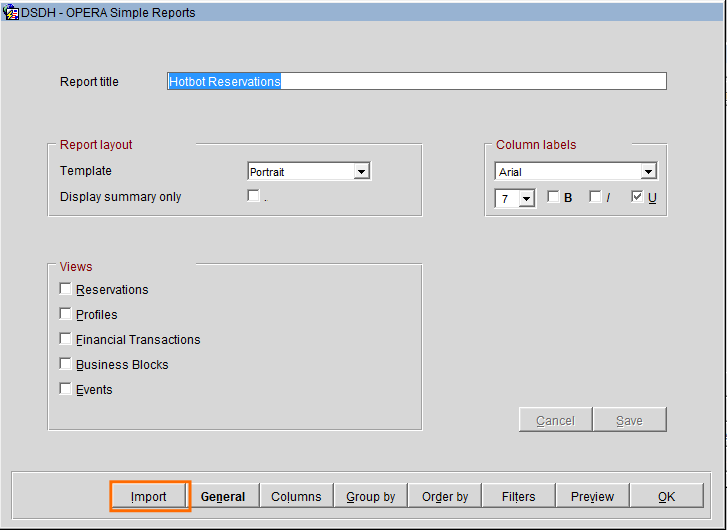Click the Views group heading
Screen dimensions: 727x530
(x=76, y=267)
